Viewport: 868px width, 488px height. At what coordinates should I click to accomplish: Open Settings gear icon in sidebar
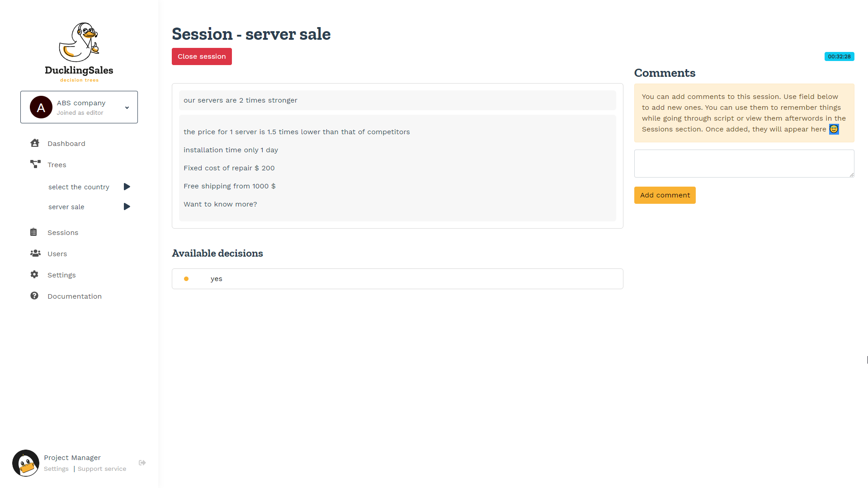click(x=34, y=275)
